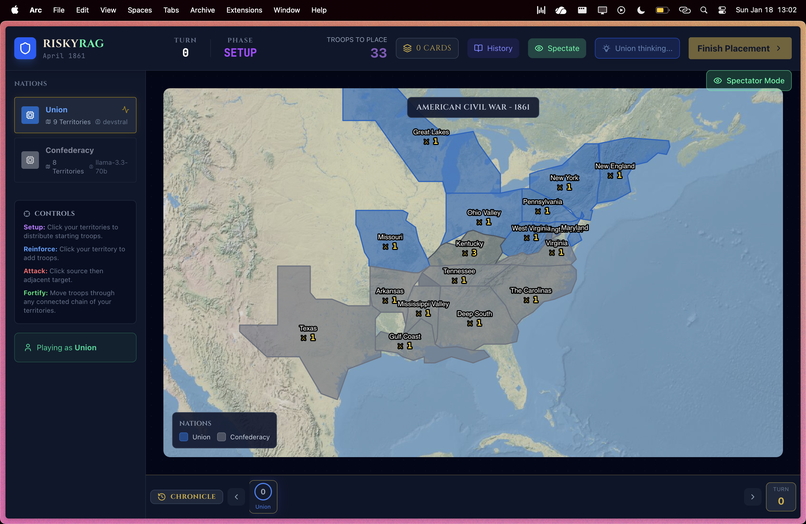Place troops on Pennsylvania territory
The height and width of the screenshot is (524, 806).
click(x=542, y=206)
